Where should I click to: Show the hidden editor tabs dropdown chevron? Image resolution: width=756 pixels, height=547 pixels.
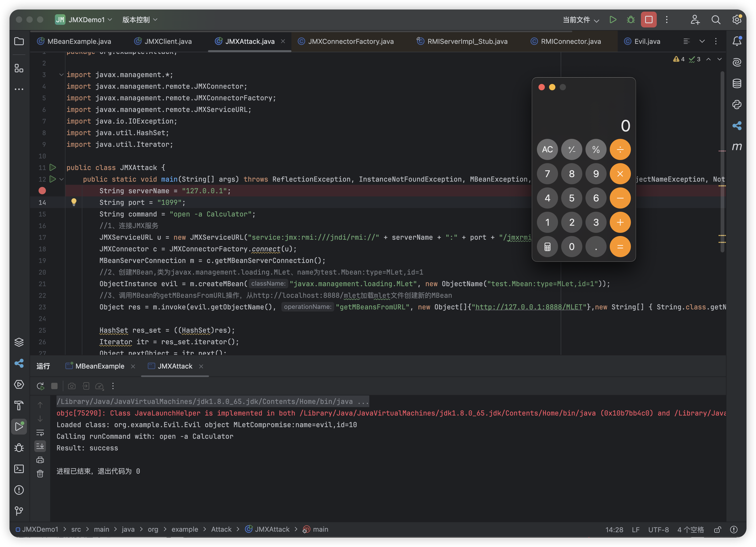(x=702, y=41)
